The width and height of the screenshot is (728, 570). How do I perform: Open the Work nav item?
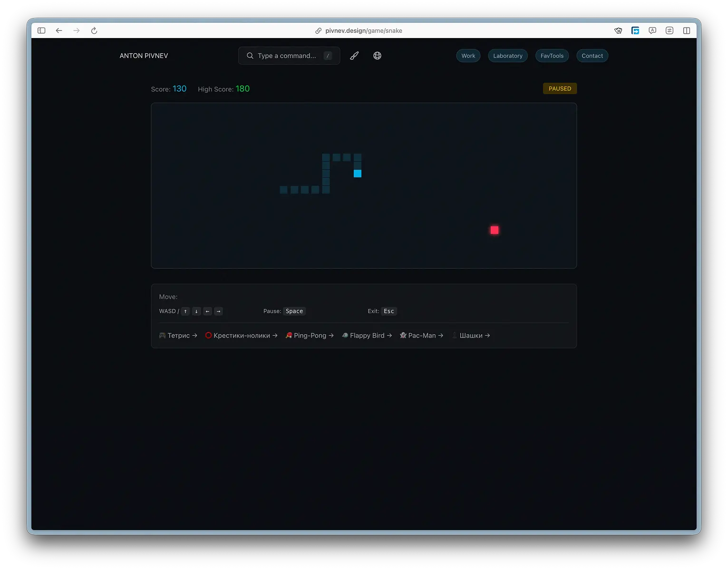click(468, 56)
